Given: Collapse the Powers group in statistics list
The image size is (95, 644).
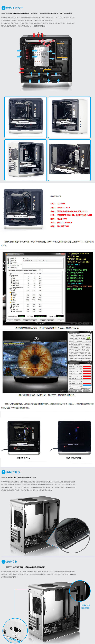Looking at the screenshot, I should click(12, 302).
